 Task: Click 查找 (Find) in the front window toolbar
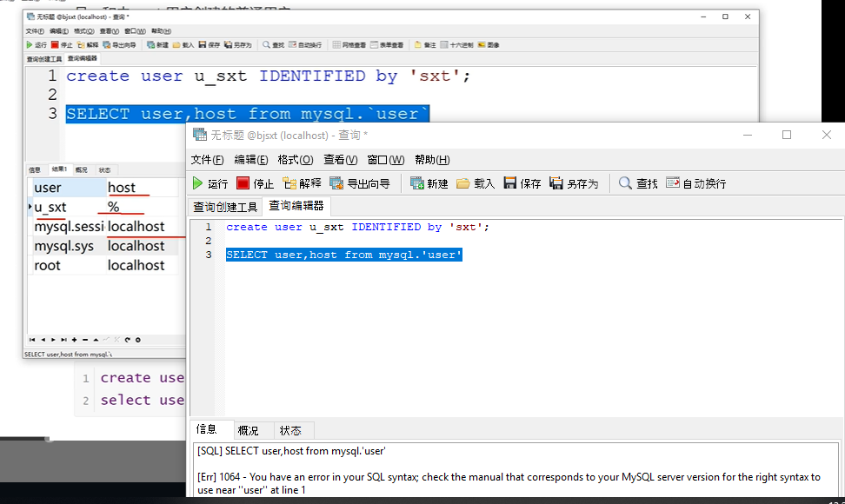tap(638, 183)
